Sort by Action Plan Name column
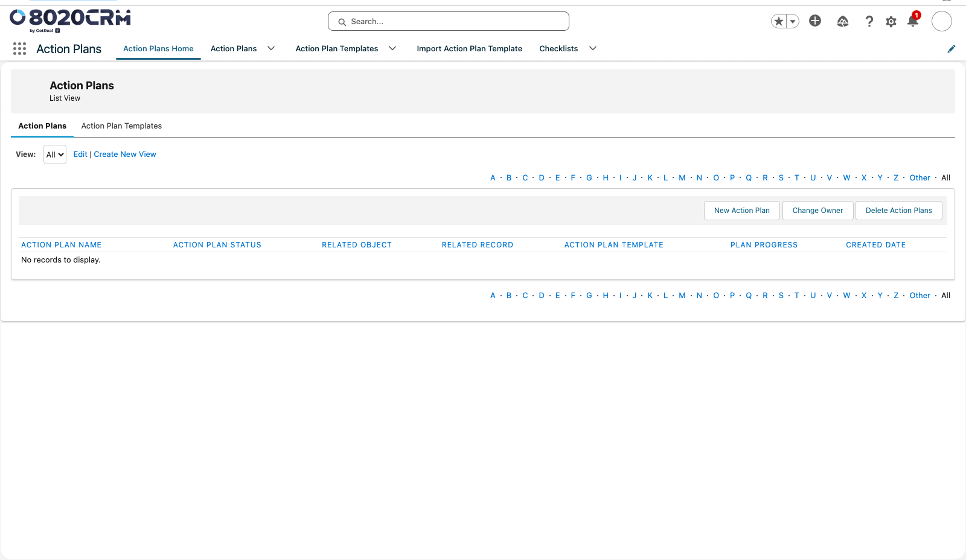Image resolution: width=966 pixels, height=560 pixels. [62, 245]
